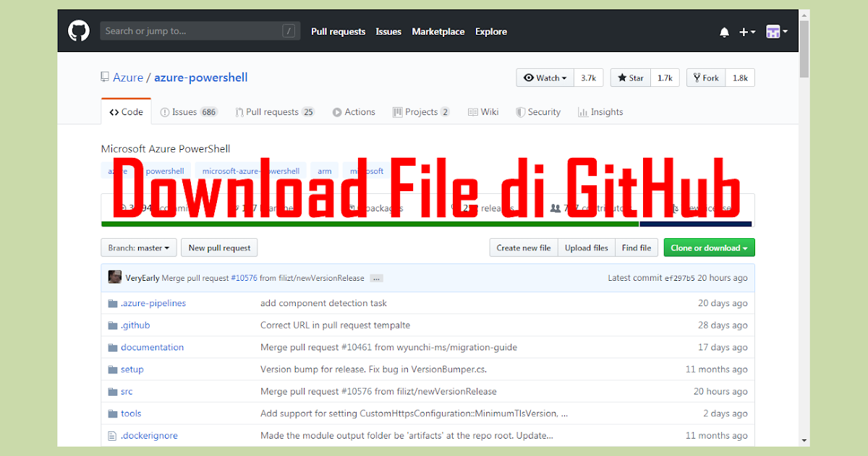Open 'Version bump for release' commit message
Screen dimensions: 868x456
click(x=373, y=369)
